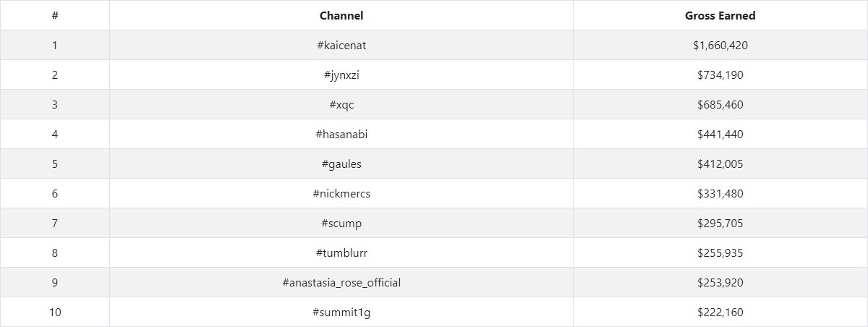This screenshot has width=868, height=327.
Task: Click the # rank column header
Action: [x=55, y=16]
